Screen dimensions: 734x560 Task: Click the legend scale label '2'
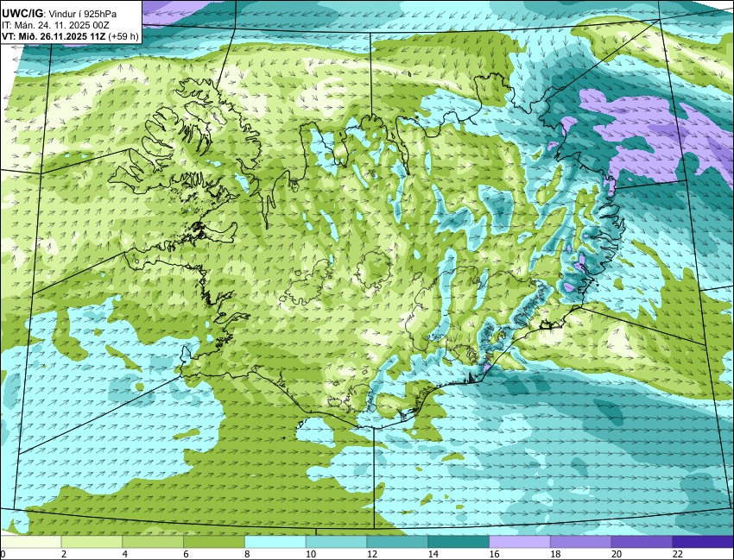pos(64,554)
